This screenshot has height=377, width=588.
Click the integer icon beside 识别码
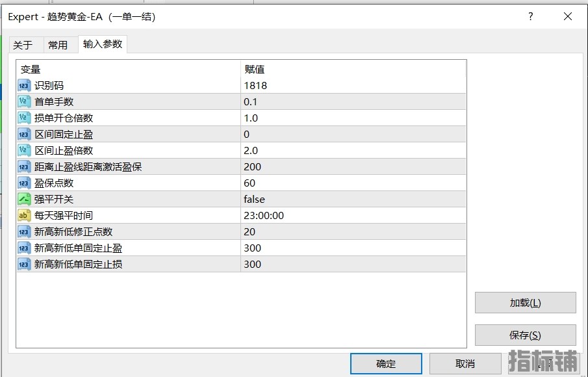coord(24,86)
